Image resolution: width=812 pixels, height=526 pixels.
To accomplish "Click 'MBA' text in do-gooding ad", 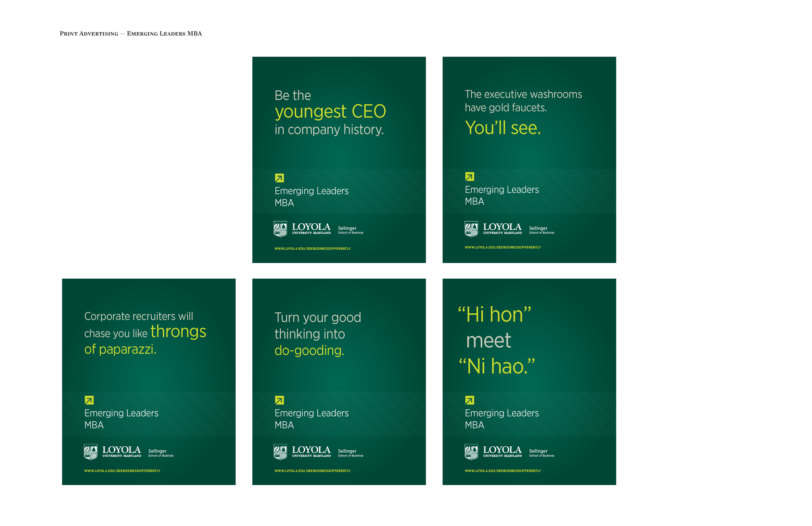I will pos(284,425).
